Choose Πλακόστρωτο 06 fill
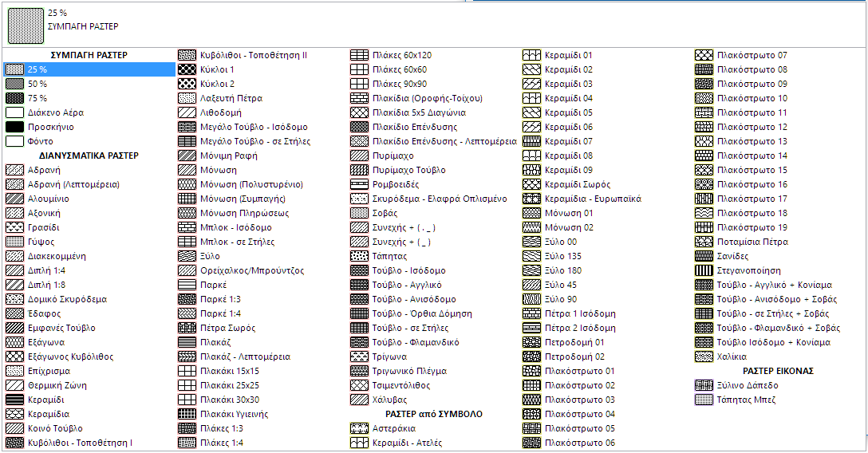 [x=580, y=443]
